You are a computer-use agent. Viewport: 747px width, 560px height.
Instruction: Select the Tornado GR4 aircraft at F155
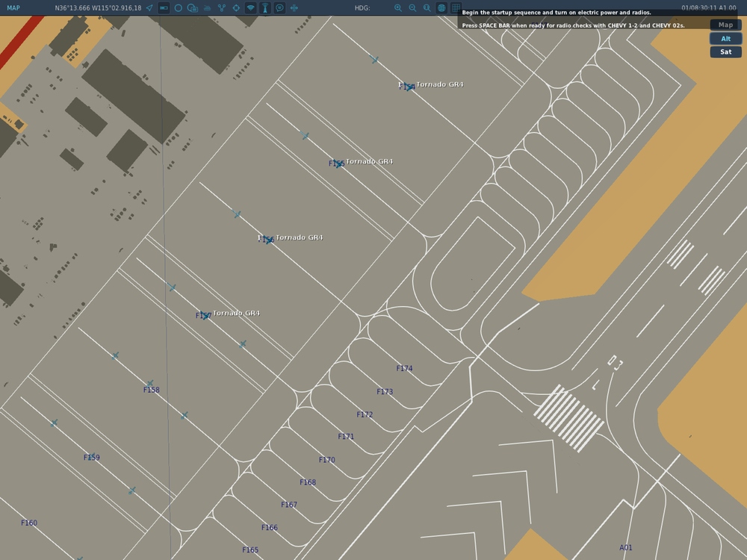(338, 164)
